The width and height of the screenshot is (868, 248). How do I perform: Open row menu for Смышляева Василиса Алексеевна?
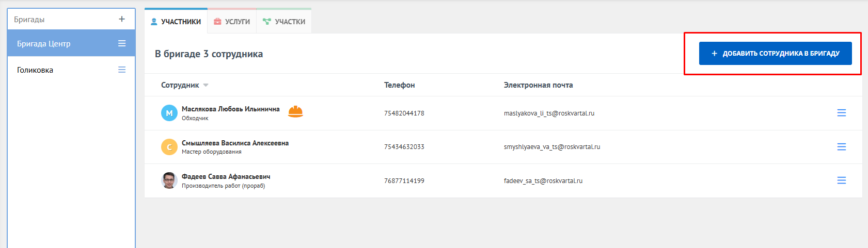coord(841,147)
